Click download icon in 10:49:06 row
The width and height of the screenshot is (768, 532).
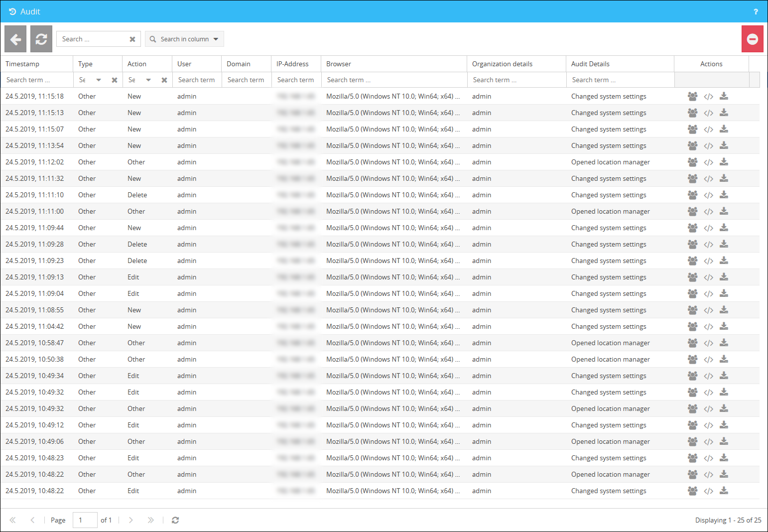[724, 441]
